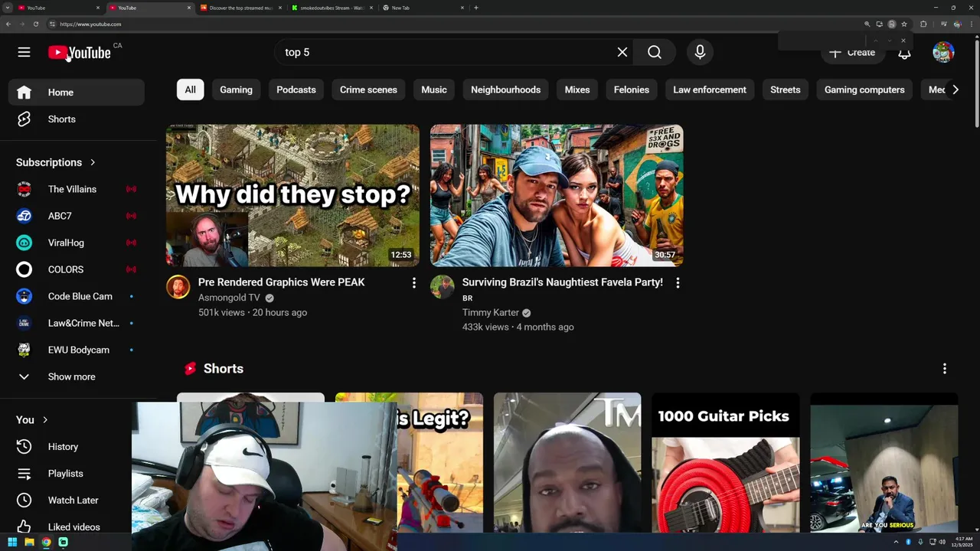Image resolution: width=980 pixels, height=551 pixels.
Task: Click the Create button
Action: (852, 52)
